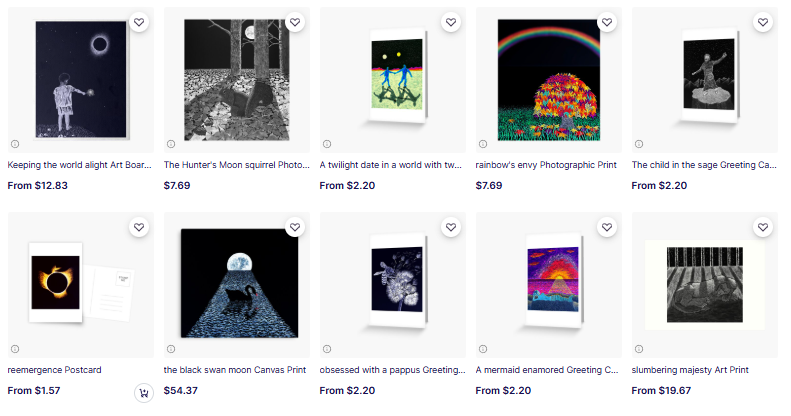The image size is (791, 416).
Task: Click info icon on rainbow's envy print
Action: pos(483,144)
